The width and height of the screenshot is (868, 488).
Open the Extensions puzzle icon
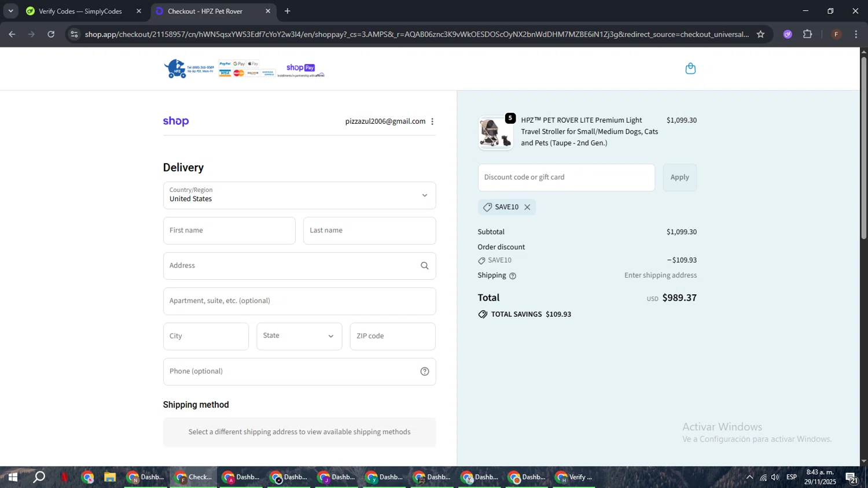pos(808,34)
